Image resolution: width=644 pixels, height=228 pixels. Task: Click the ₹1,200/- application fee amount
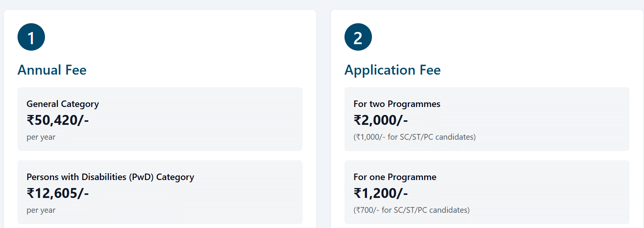tap(381, 193)
